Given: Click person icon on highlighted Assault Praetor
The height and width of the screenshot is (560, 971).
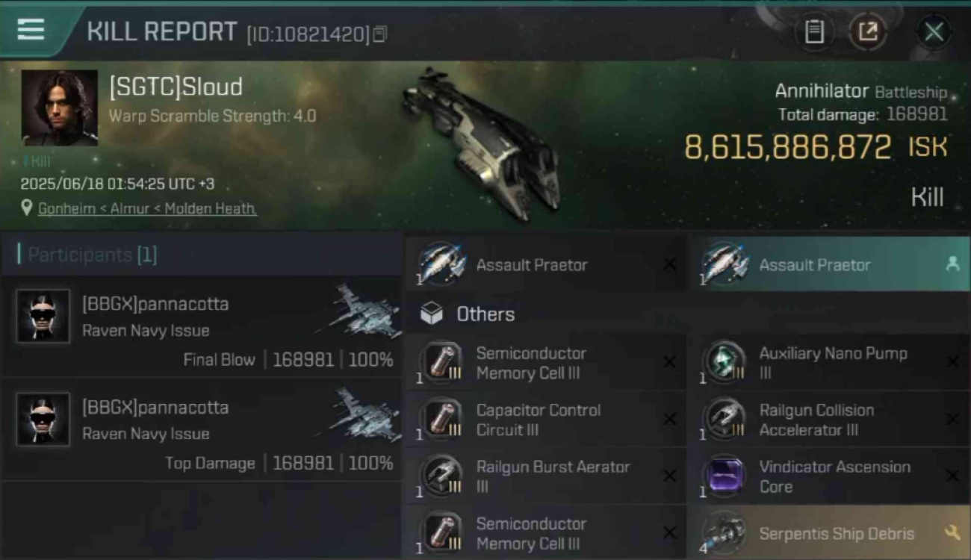Looking at the screenshot, I should click(x=952, y=264).
